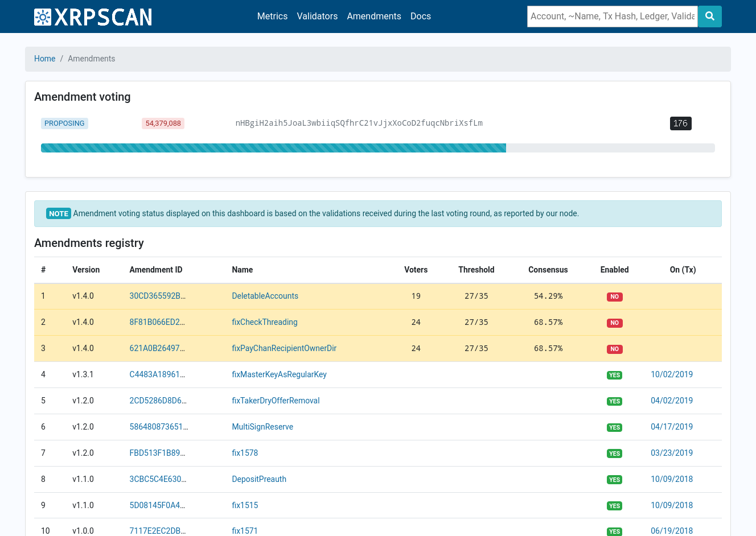
Task: Open the Validators menu item
Action: coord(317,16)
